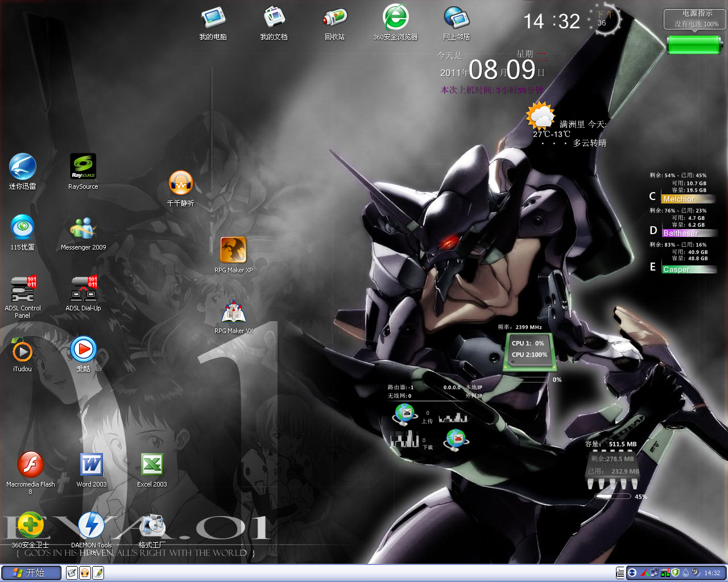Image resolution: width=728 pixels, height=582 pixels.
Task: Click the upload globe icon in network widget
Action: pos(405,415)
